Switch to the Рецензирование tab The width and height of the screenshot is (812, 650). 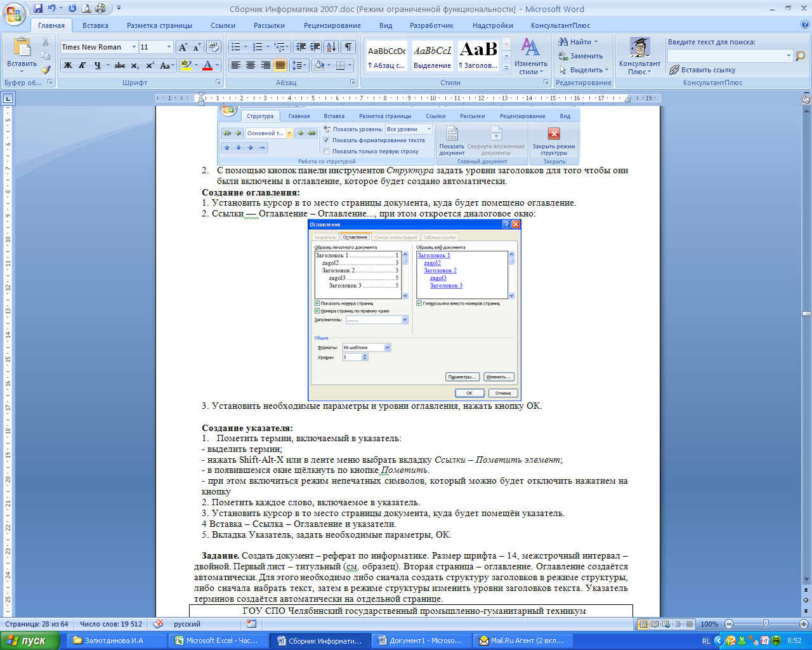click(332, 25)
